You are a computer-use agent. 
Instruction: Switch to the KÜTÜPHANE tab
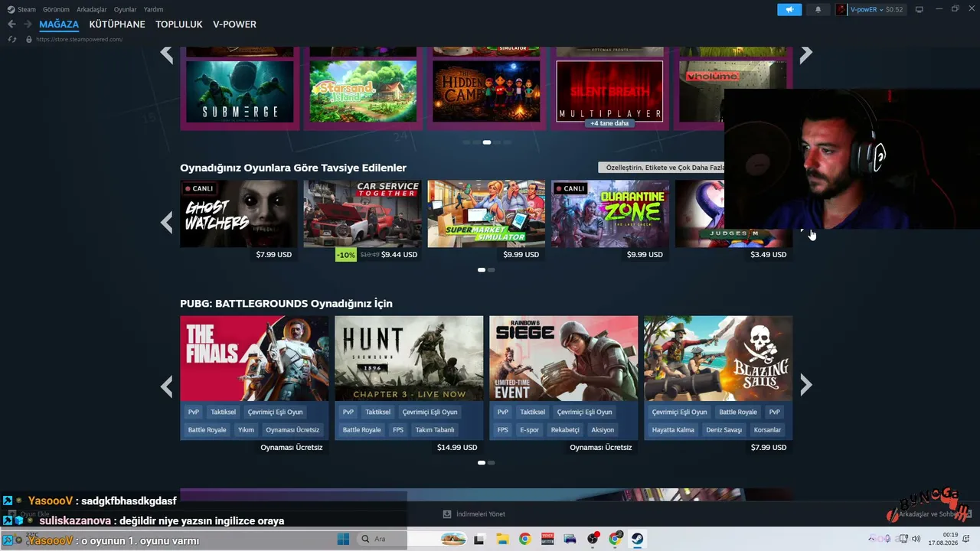click(x=117, y=24)
